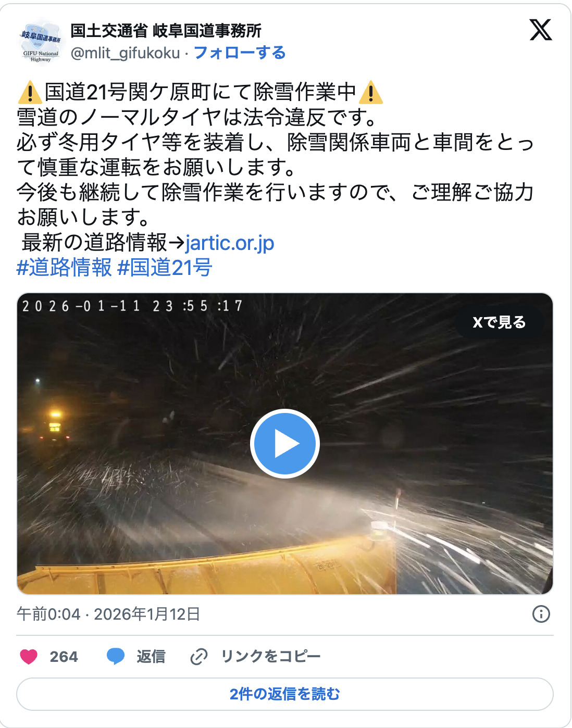The image size is (572, 728).
Task: Click the リンクをコピー label
Action: [x=271, y=656]
